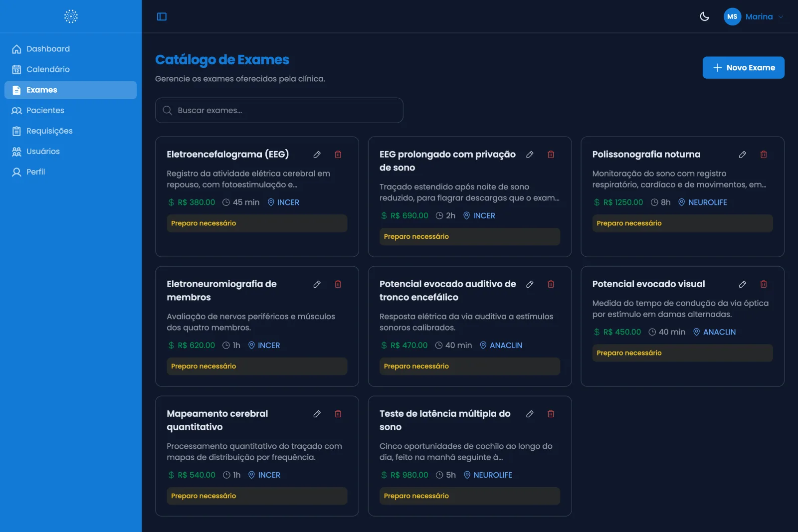Screen dimensions: 798x532
Task: Delete Teste de latência múltipla do sono
Action: [x=551, y=414]
